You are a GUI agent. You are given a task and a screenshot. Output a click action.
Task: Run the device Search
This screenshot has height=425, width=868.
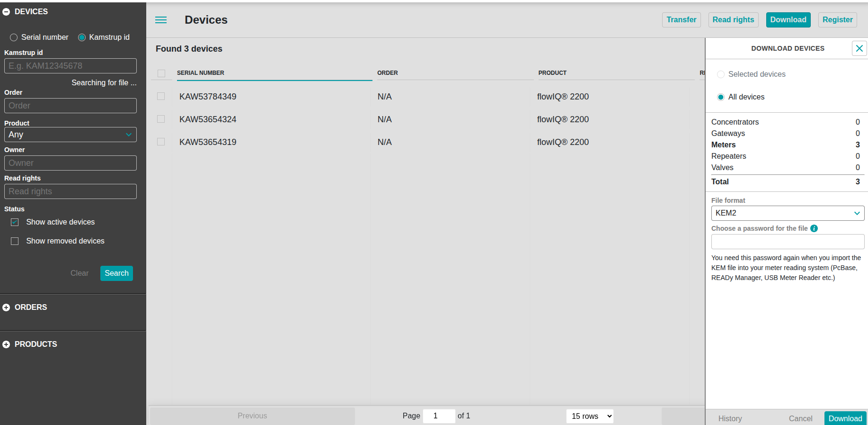[x=116, y=273]
